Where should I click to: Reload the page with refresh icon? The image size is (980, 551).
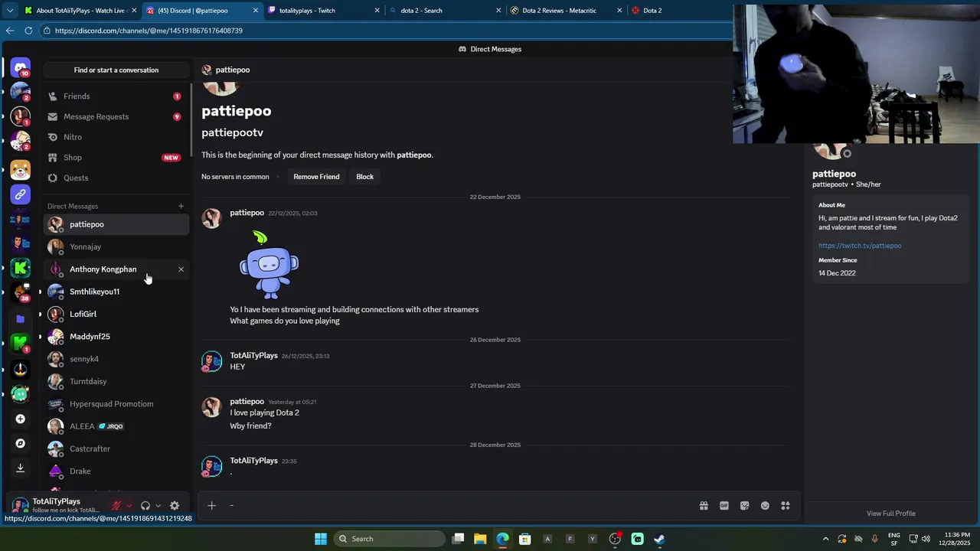click(28, 31)
